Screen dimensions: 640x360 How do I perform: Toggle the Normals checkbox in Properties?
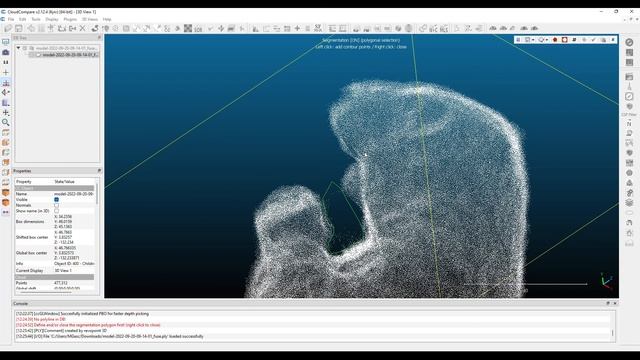pos(56,205)
